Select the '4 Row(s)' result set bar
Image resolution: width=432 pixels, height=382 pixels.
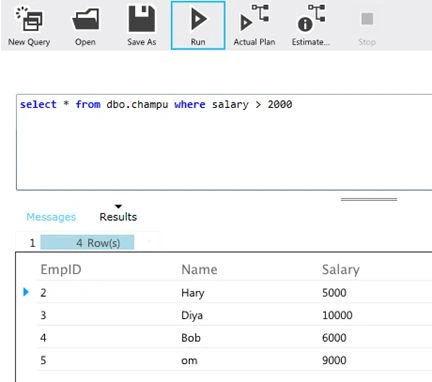point(87,242)
